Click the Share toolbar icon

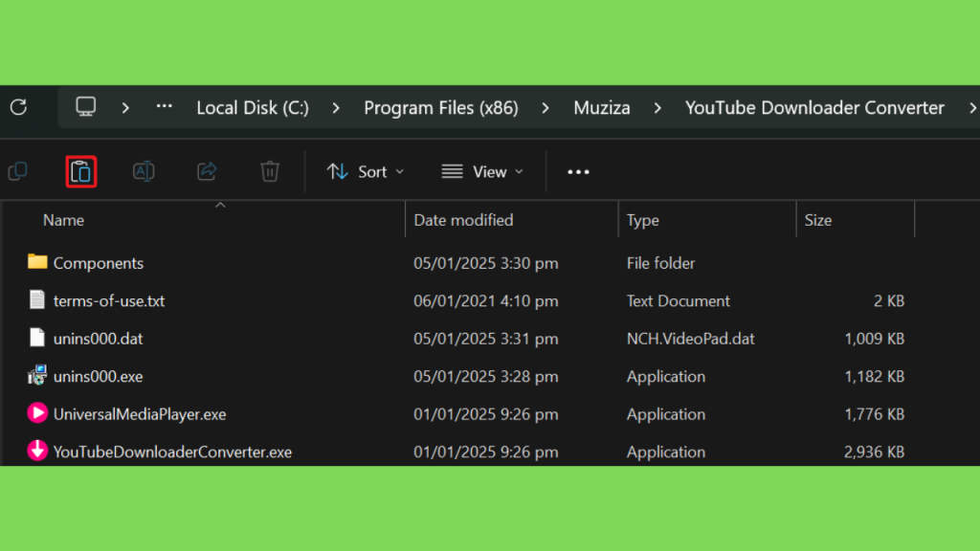click(207, 171)
